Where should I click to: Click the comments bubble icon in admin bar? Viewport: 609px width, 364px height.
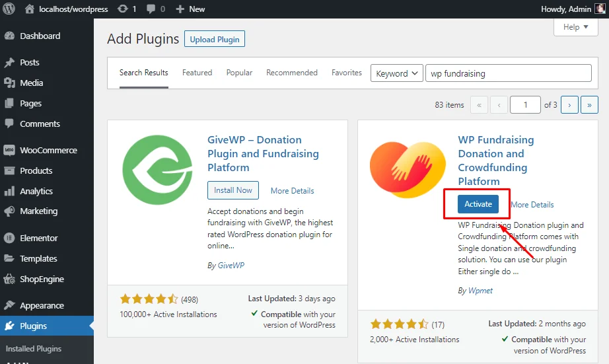[x=151, y=9]
